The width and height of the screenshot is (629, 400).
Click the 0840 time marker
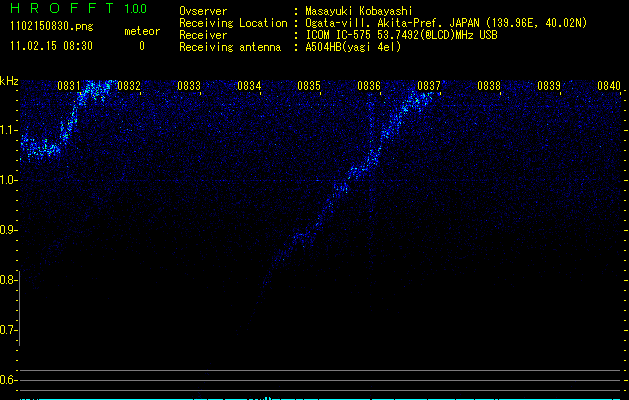(x=609, y=86)
